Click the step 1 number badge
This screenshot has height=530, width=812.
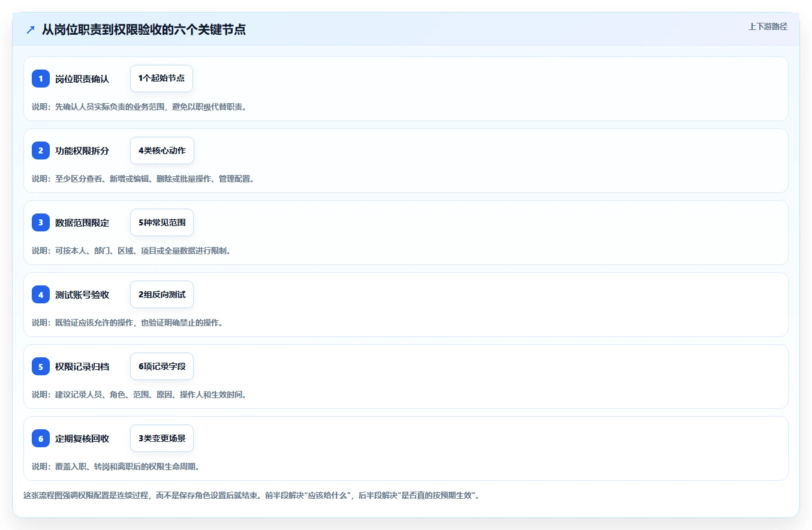pyautogui.click(x=41, y=79)
